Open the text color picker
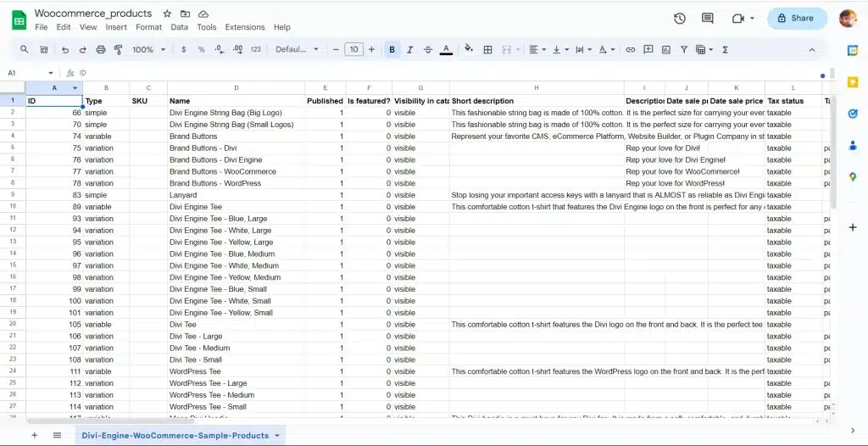The height and width of the screenshot is (446, 868). point(446,50)
